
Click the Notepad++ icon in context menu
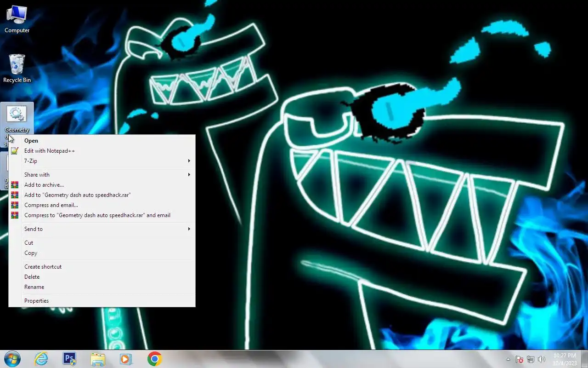click(15, 151)
